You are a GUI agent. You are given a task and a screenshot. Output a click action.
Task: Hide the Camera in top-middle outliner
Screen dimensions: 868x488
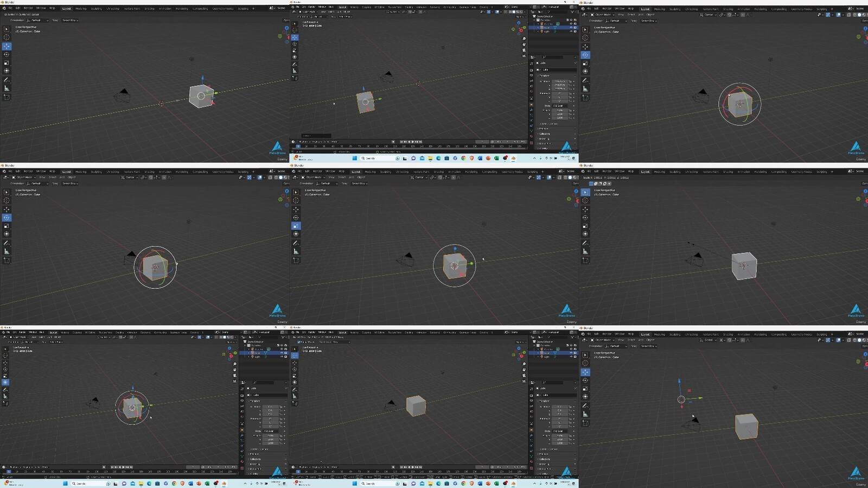click(571, 24)
